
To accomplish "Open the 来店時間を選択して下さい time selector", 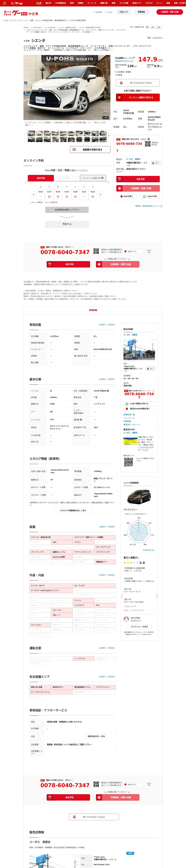I will coord(67,210).
